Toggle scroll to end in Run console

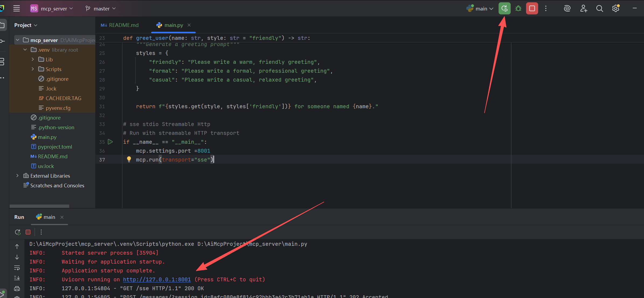tap(17, 278)
